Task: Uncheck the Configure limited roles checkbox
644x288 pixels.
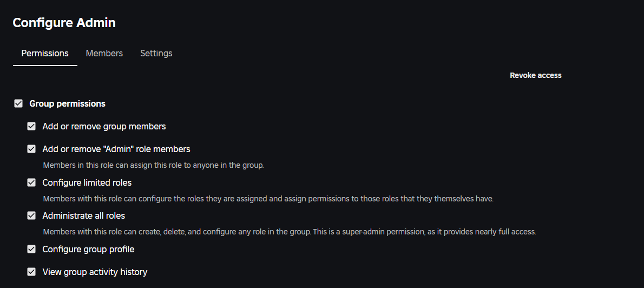Action: [31, 182]
